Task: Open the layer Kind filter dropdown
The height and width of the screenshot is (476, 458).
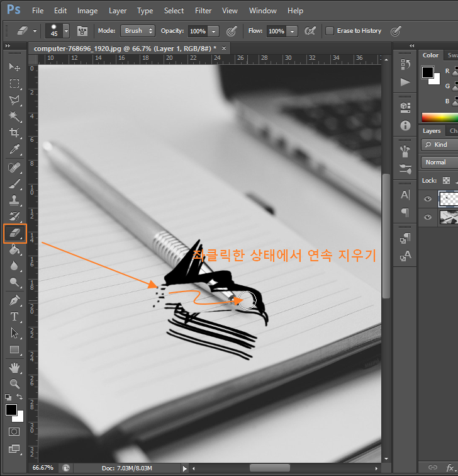Action: point(440,145)
